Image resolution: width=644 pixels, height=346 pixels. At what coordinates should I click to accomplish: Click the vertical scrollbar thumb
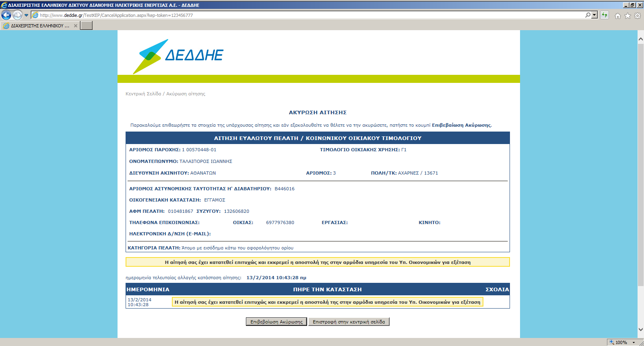640,165
